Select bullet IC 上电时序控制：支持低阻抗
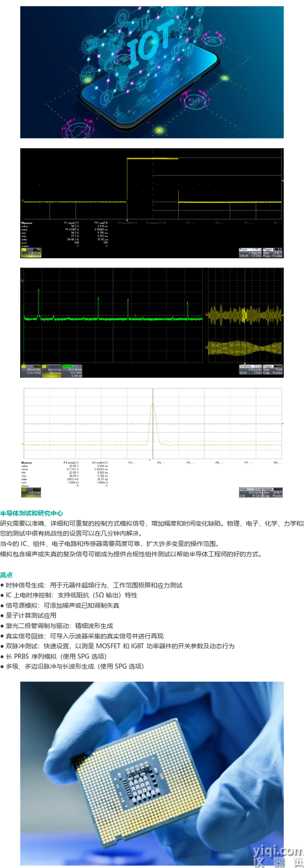This screenshot has height=868, width=304. (69, 595)
